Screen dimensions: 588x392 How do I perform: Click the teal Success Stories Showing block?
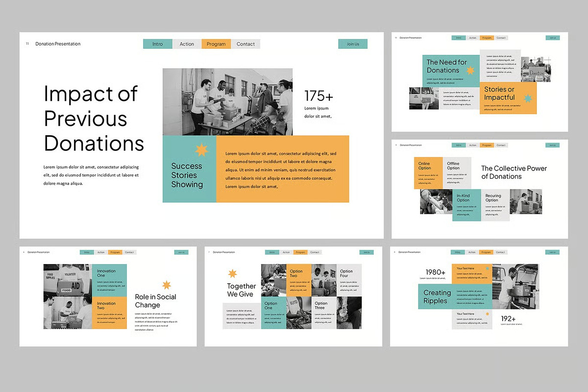pos(190,169)
